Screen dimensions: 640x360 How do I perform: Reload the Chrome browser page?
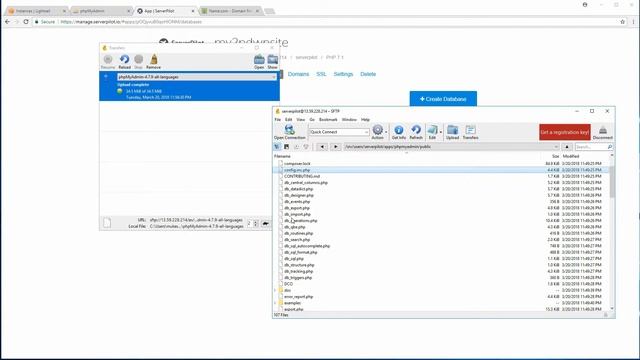26,22
